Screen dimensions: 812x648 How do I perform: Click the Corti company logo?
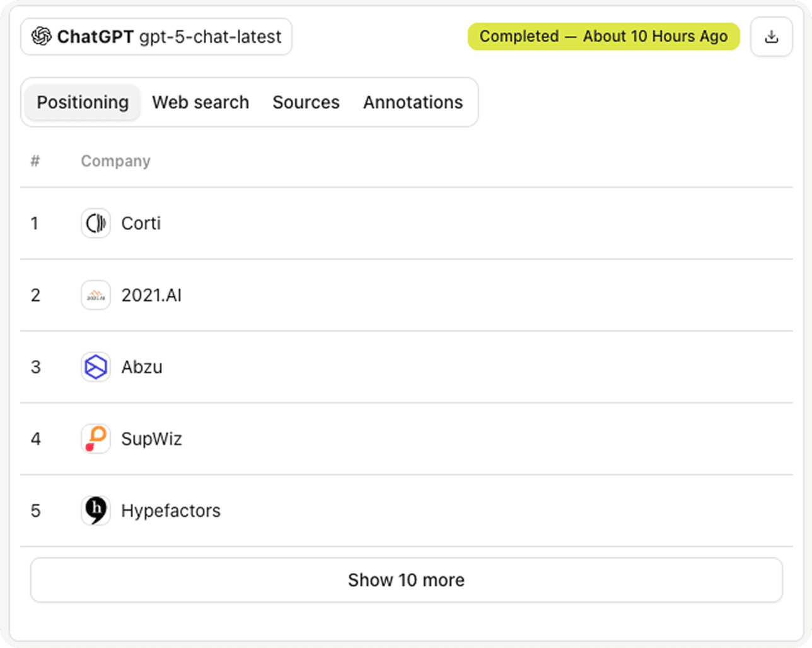96,223
